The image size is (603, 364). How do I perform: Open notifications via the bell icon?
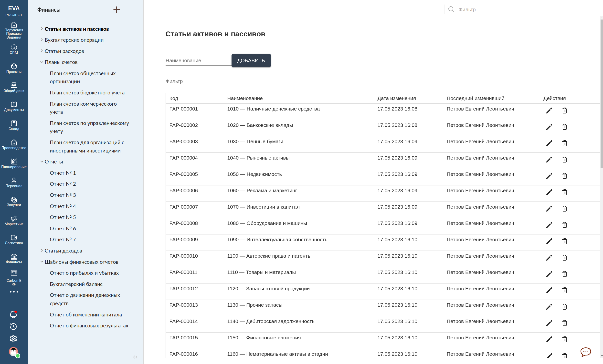point(13,314)
